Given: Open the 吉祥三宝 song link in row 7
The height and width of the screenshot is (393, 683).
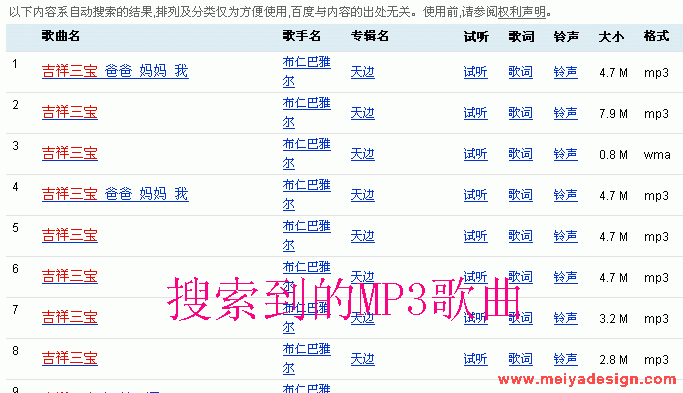Looking at the screenshot, I should point(70,317).
